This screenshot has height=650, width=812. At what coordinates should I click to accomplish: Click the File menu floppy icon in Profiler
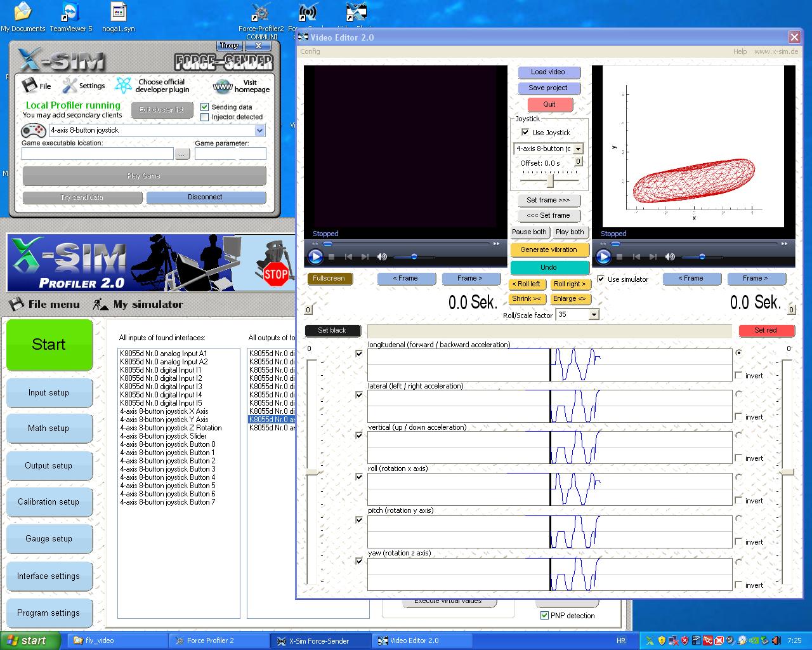pyautogui.click(x=16, y=304)
